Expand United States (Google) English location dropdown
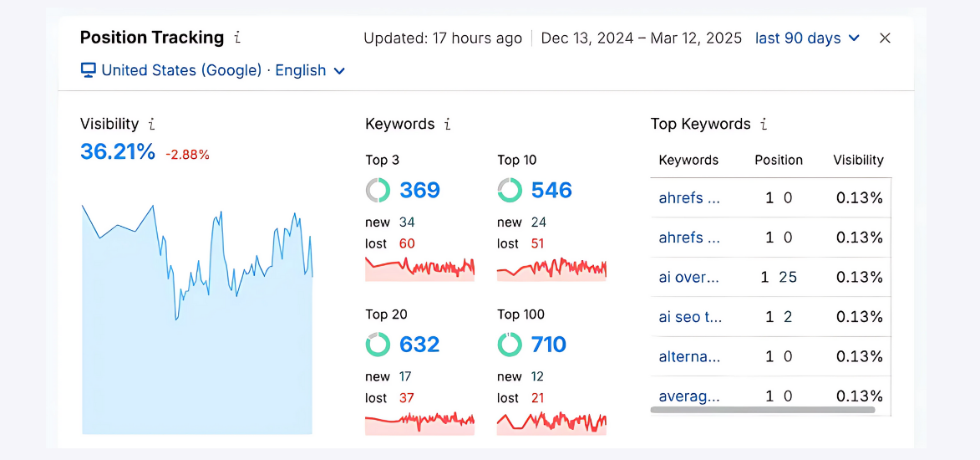 [x=339, y=71]
